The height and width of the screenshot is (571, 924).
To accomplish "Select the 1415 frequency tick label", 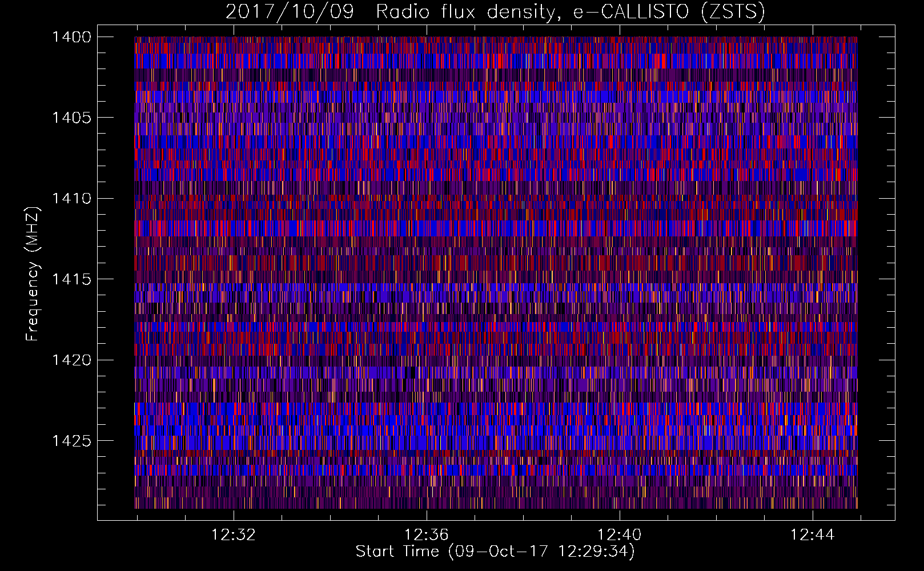I will pyautogui.click(x=71, y=279).
